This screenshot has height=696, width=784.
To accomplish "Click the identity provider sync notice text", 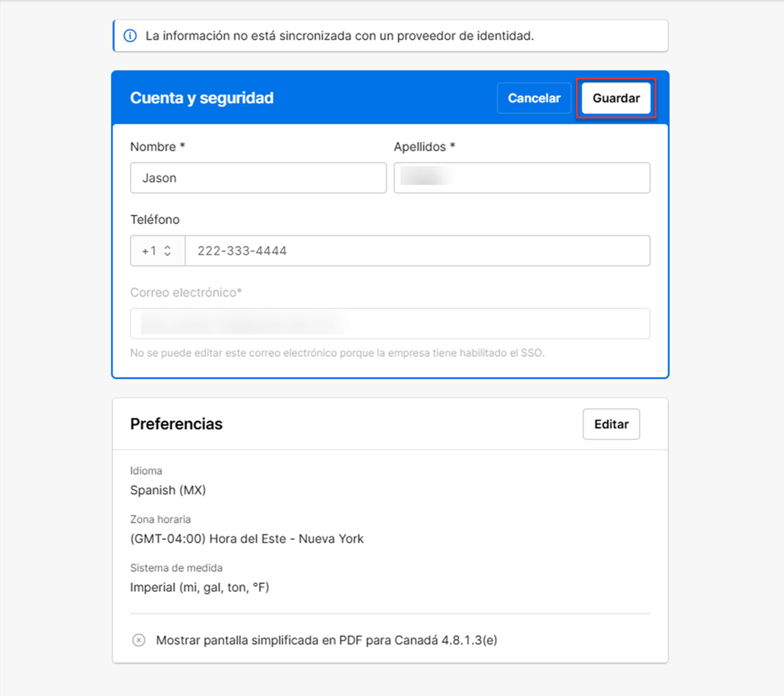I will (339, 36).
